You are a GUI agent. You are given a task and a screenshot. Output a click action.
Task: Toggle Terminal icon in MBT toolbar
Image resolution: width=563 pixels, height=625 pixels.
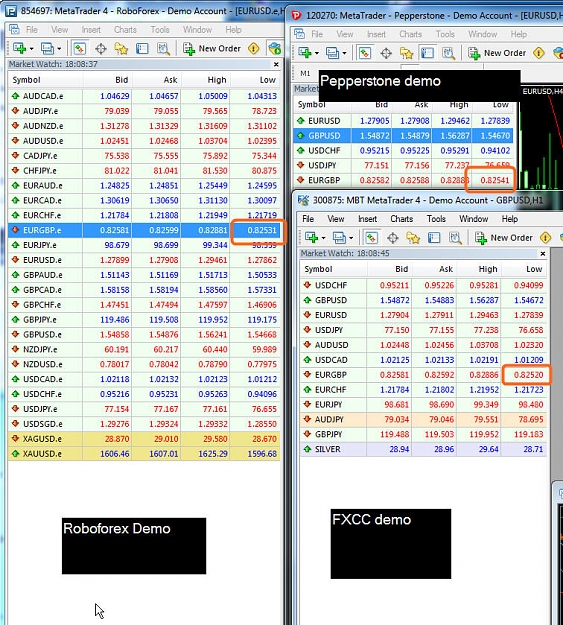pos(434,238)
